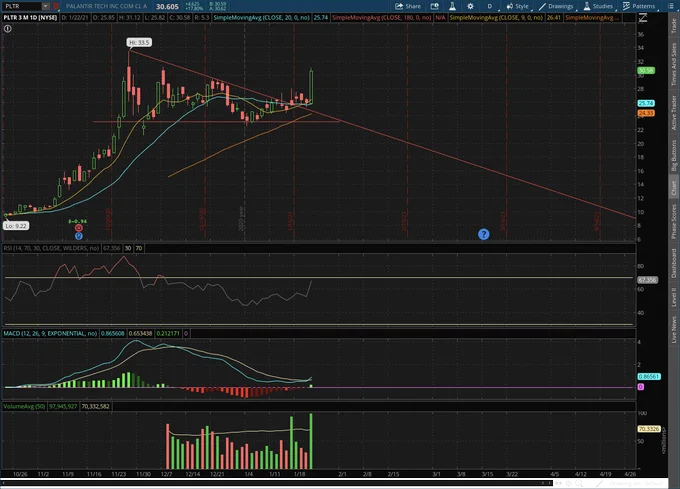Click the blue event icon below earnings
The width and height of the screenshot is (680, 489).
[x=78, y=236]
